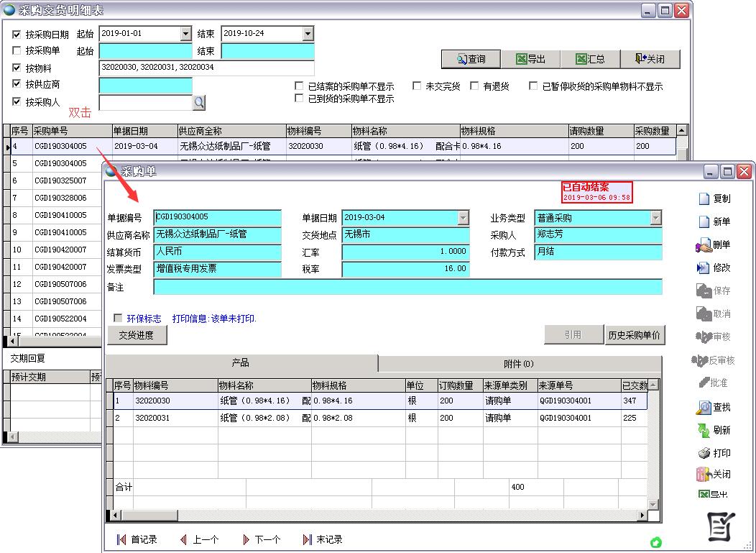Click the magnifier icon beside 按采购人 field
The height and width of the screenshot is (553, 756).
199,103
